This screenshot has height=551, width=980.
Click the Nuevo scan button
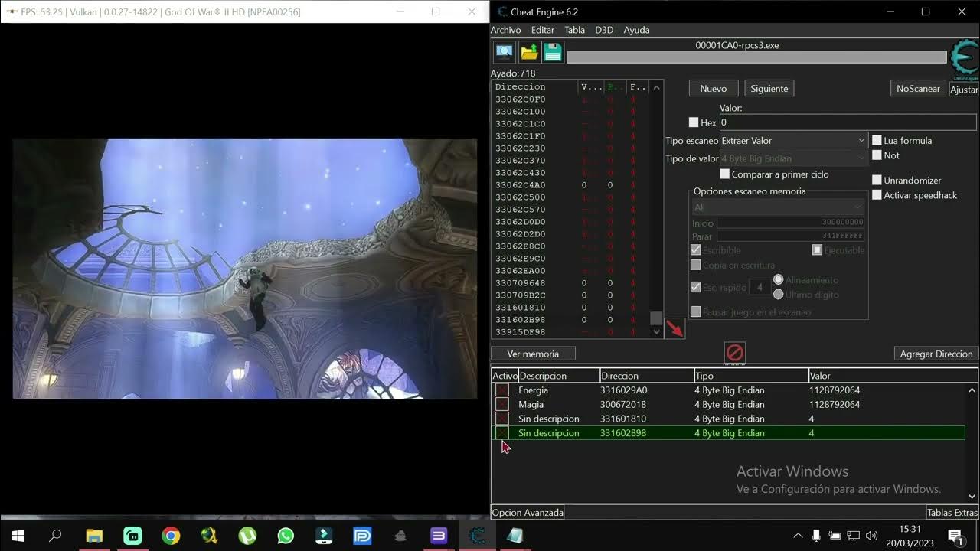714,89
